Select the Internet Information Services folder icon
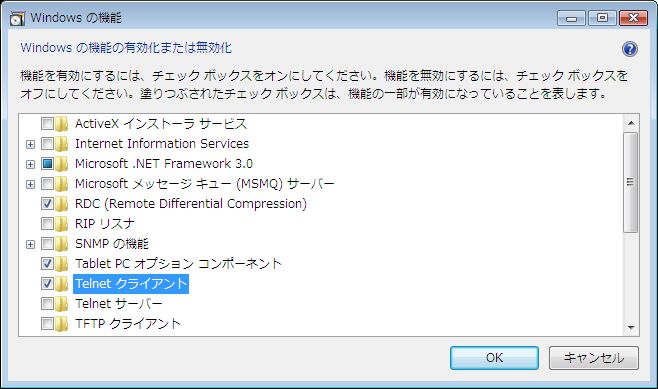 61,144
